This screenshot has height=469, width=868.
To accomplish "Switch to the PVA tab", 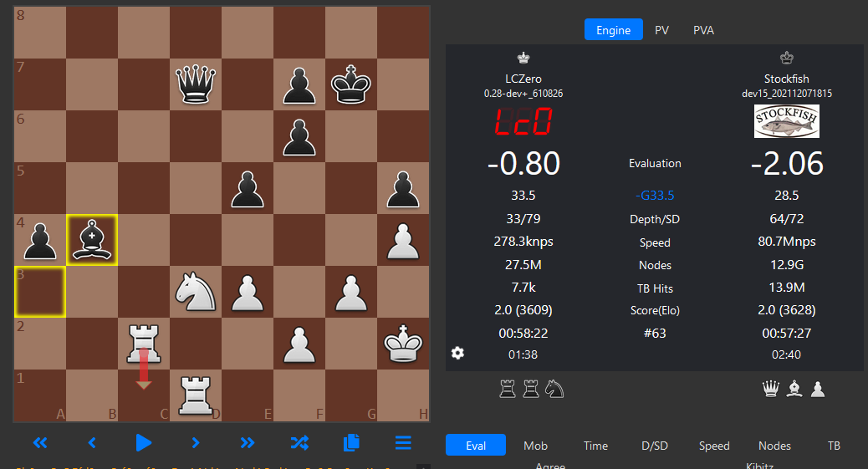I will (703, 30).
